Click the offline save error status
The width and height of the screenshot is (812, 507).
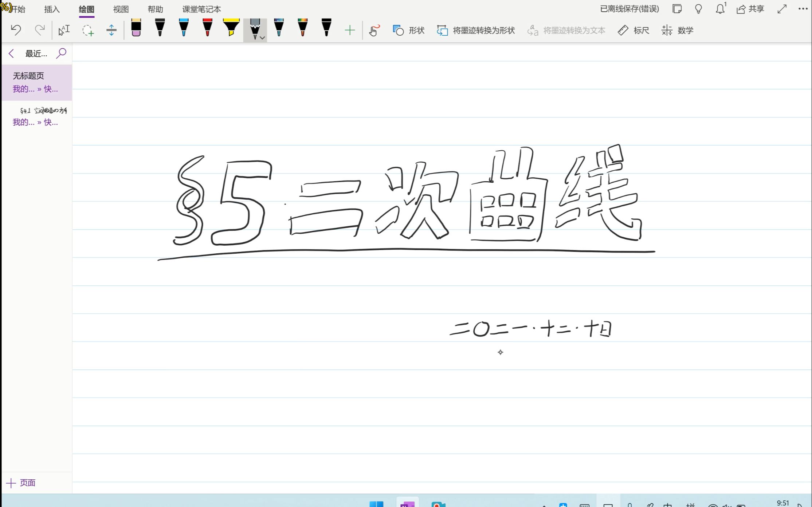(629, 9)
